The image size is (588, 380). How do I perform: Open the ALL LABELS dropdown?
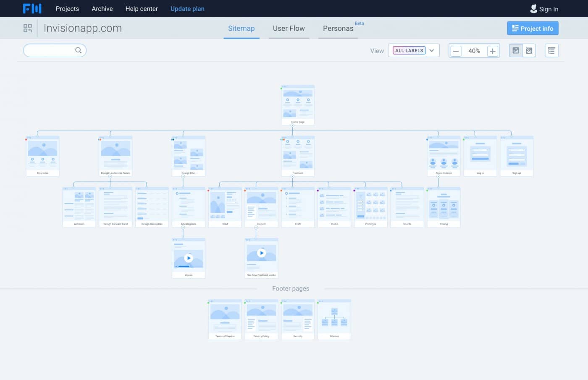pyautogui.click(x=409, y=50)
